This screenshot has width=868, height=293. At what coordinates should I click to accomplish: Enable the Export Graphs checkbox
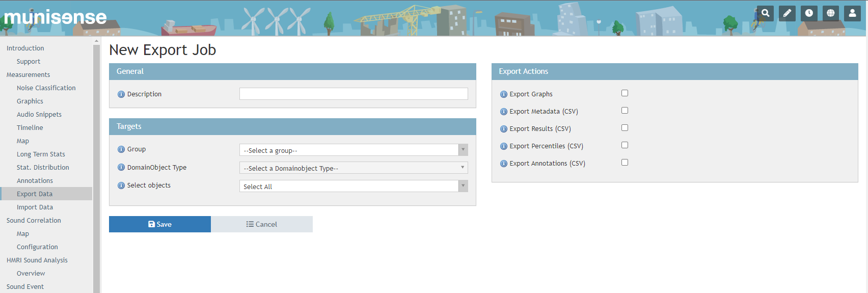point(625,93)
